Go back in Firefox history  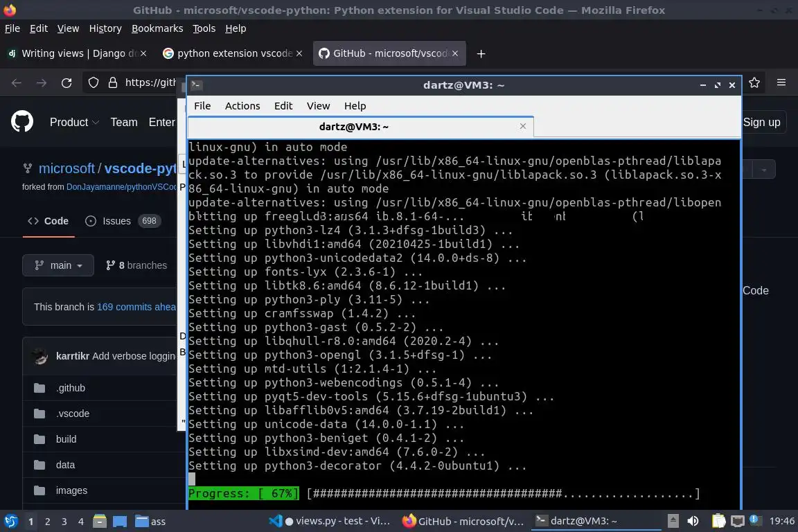click(x=17, y=83)
